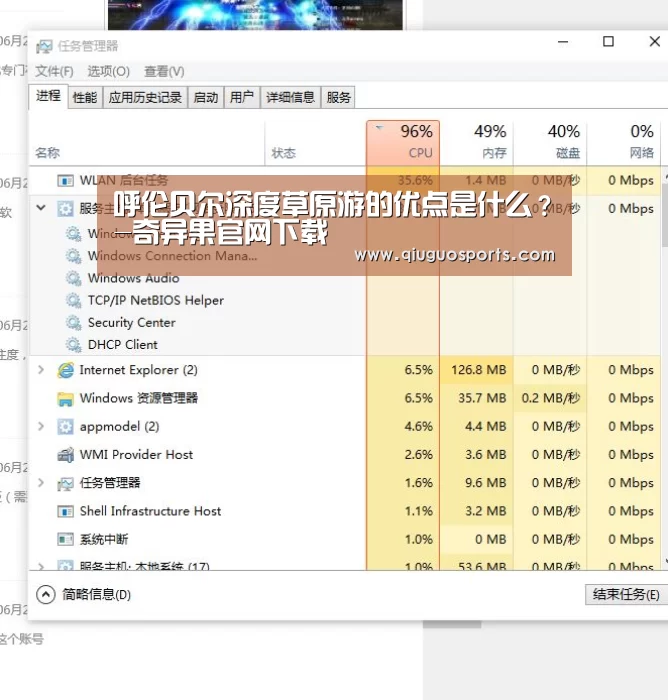Click the 126.8 MB memory cell
This screenshot has height=700, width=668.
(476, 370)
